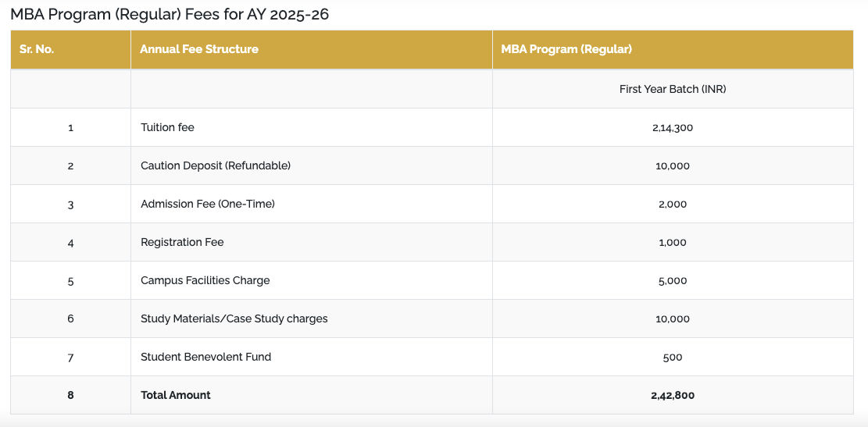Click the Total Amount row label
Viewport: 868px width, 427px height.
pos(176,395)
